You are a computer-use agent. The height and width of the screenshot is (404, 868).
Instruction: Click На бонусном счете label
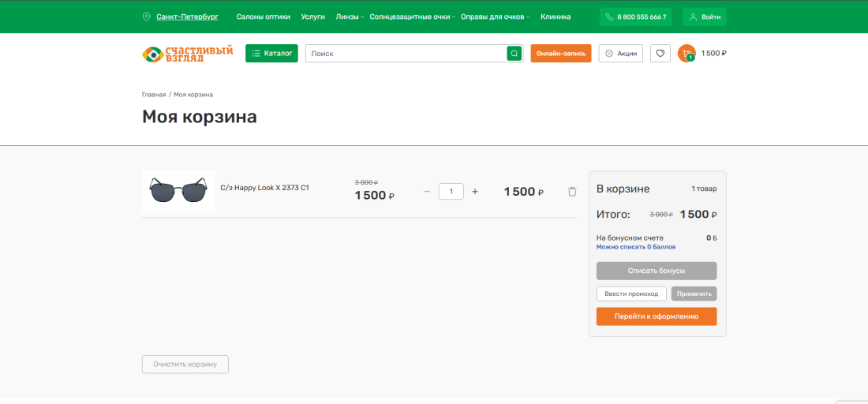(x=630, y=238)
